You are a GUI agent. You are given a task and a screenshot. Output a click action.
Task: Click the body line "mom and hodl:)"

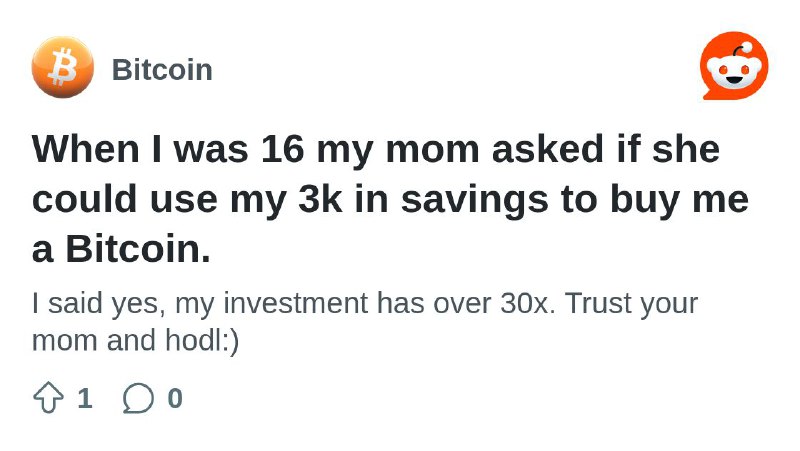[135, 341]
